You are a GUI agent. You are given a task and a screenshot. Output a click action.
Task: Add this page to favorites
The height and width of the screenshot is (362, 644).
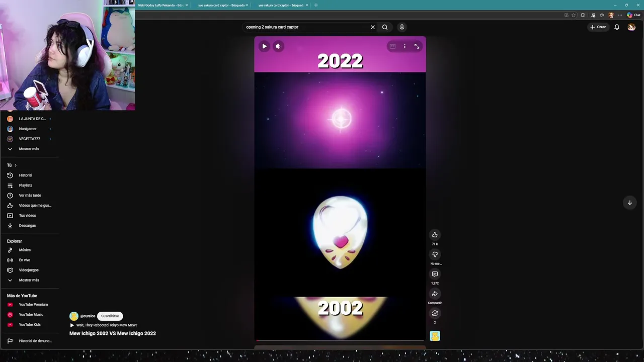(x=574, y=15)
